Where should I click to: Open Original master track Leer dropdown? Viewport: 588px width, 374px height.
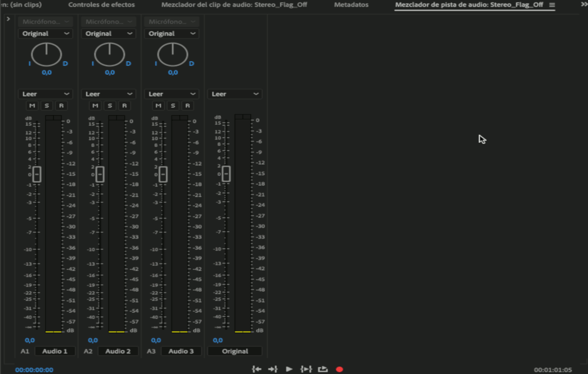pos(235,94)
